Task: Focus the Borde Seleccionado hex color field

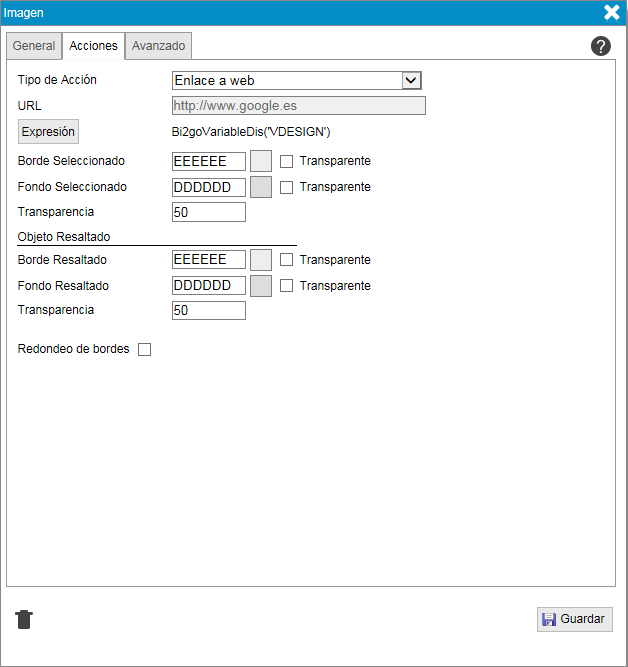Action: coord(208,161)
